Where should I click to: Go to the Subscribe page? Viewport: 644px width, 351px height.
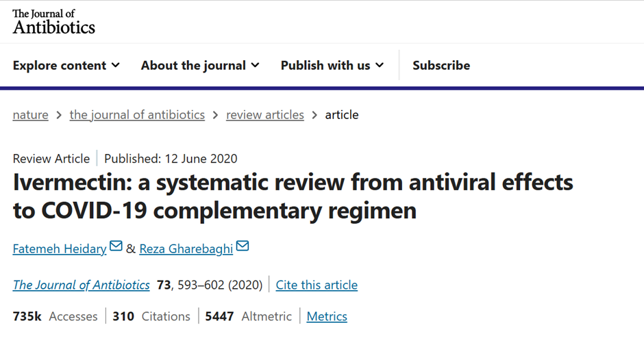[441, 65]
